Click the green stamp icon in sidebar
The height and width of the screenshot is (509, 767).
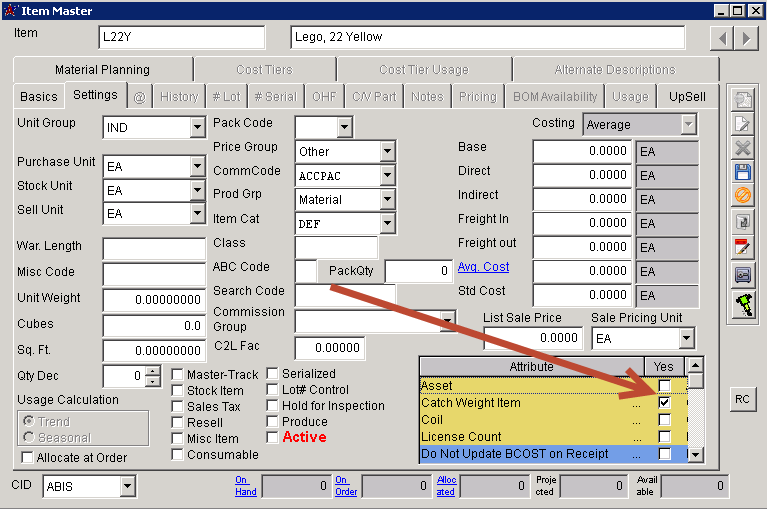(x=743, y=305)
